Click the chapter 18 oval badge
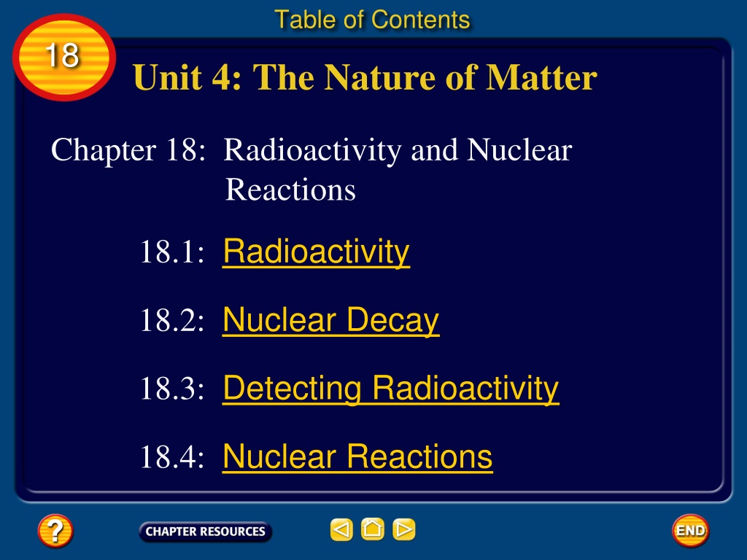The width and height of the screenshot is (747, 560). 64,57
